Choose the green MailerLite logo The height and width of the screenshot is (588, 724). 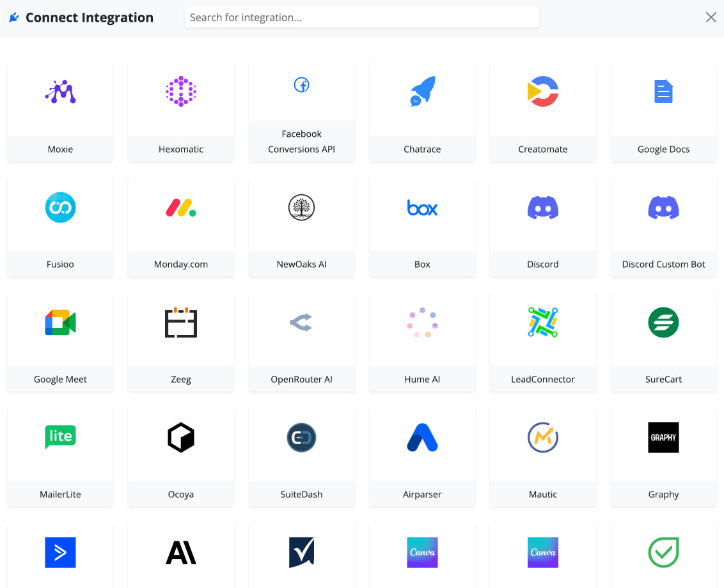click(60, 437)
